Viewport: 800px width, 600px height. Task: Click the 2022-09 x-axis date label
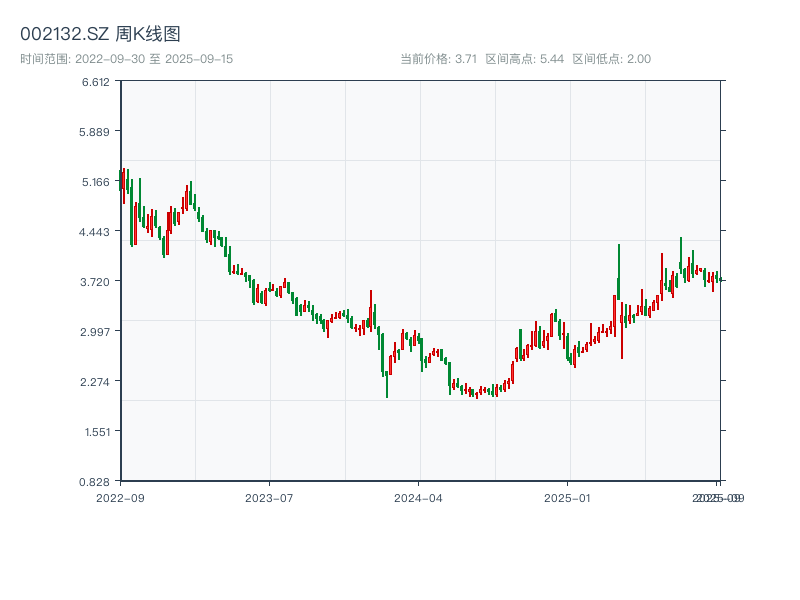point(120,497)
